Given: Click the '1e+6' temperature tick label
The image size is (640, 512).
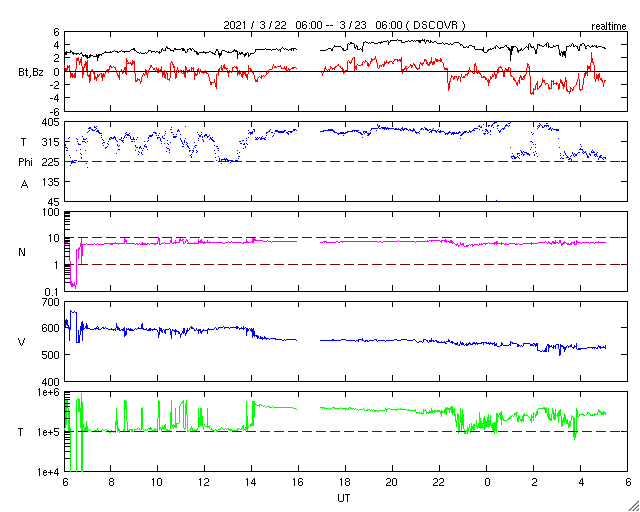Looking at the screenshot, I should click(48, 392).
